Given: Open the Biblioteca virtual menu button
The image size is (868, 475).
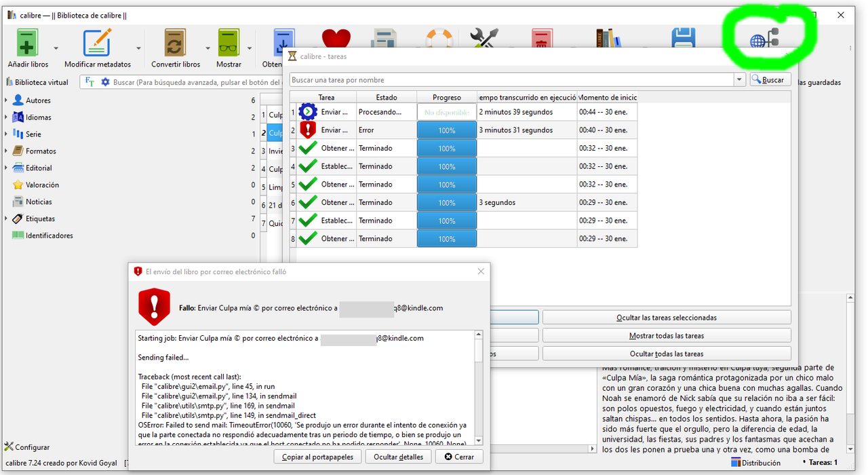Looking at the screenshot, I should point(37,82).
